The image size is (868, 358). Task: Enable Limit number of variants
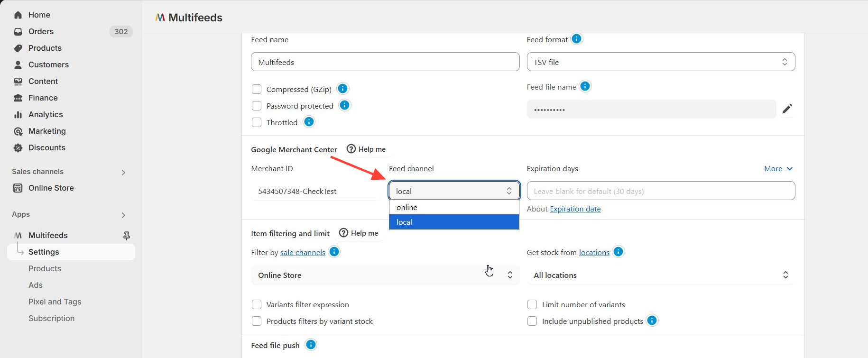point(532,304)
